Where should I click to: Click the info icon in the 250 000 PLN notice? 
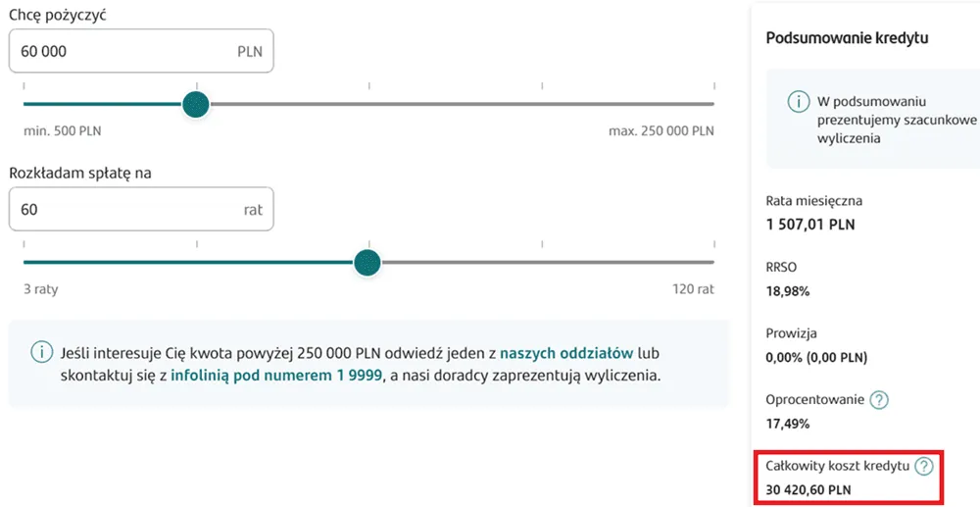[x=41, y=351]
